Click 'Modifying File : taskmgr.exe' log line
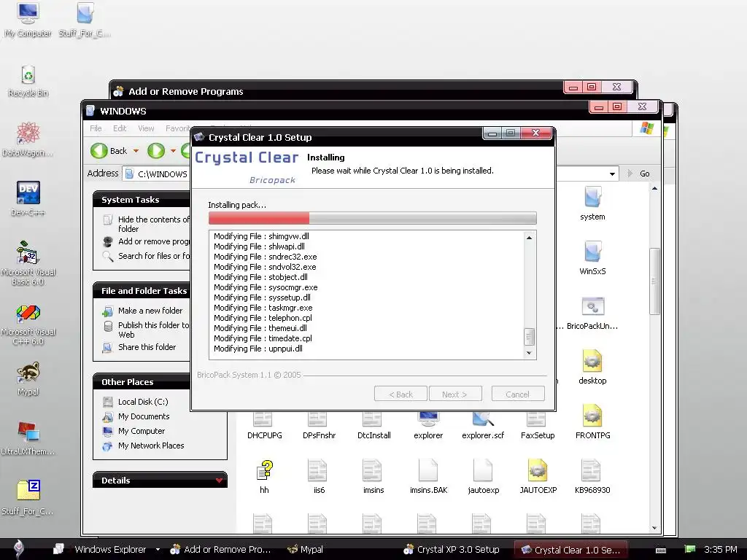The width and height of the screenshot is (747, 560). click(263, 308)
